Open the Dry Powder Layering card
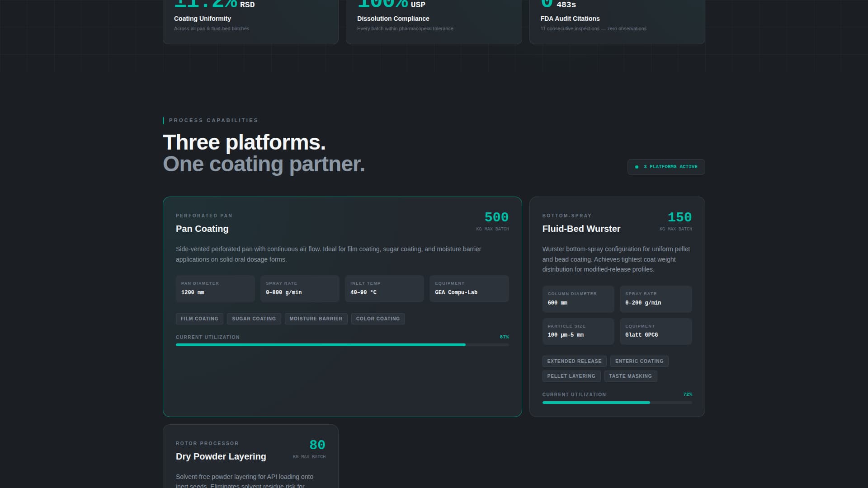868x488 pixels. [250, 455]
